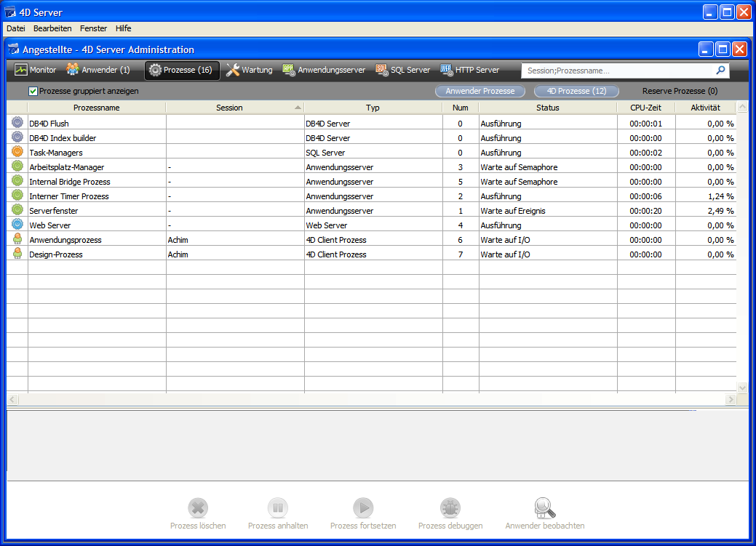Screen dimensions: 756x546
Task: Click the Prozess debuggen icon
Action: pyautogui.click(x=450, y=507)
